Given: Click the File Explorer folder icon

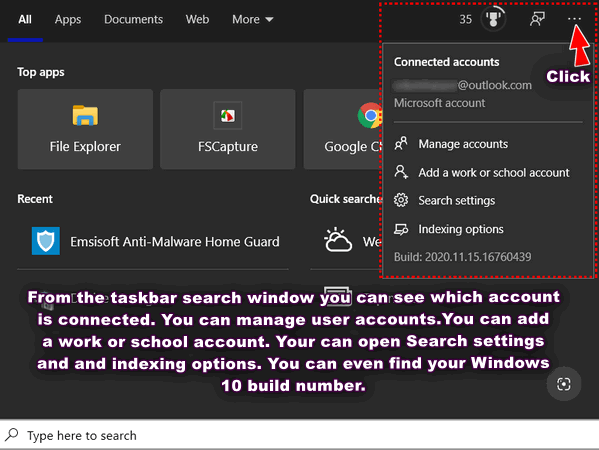Looking at the screenshot, I should 85,115.
